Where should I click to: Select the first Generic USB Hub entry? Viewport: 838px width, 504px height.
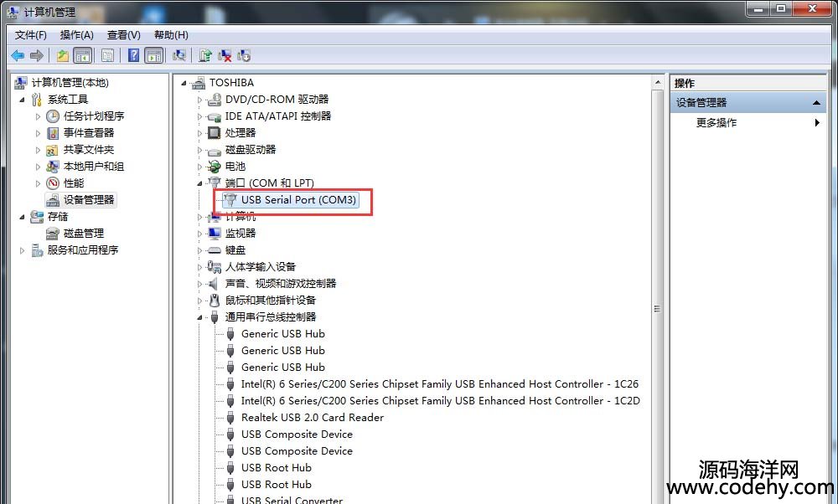pyautogui.click(x=282, y=334)
